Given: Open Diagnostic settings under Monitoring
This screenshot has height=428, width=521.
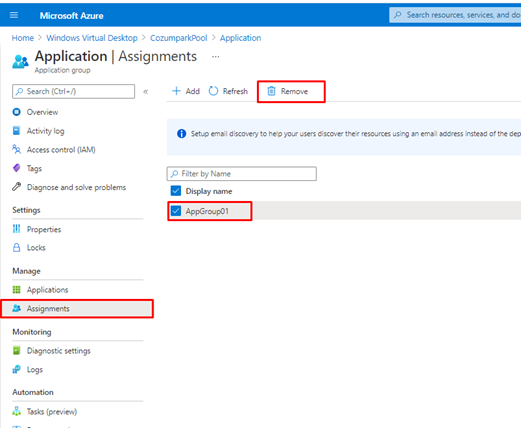Looking at the screenshot, I should click(59, 351).
